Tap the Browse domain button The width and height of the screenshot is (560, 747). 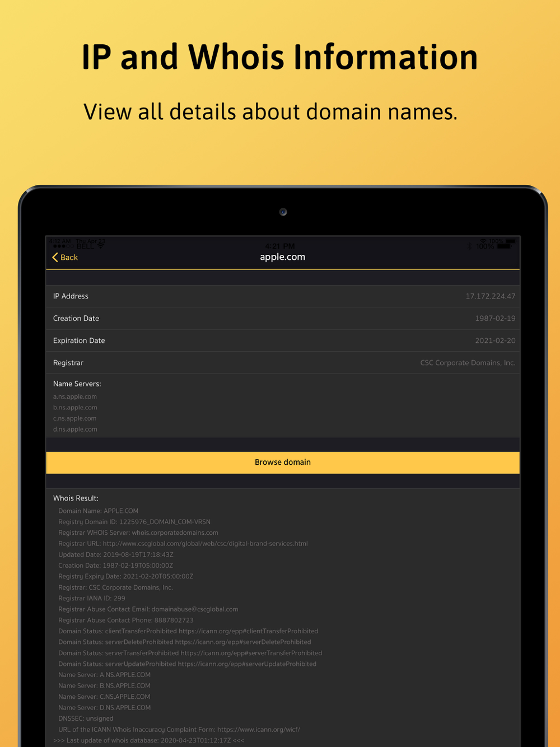pyautogui.click(x=283, y=463)
